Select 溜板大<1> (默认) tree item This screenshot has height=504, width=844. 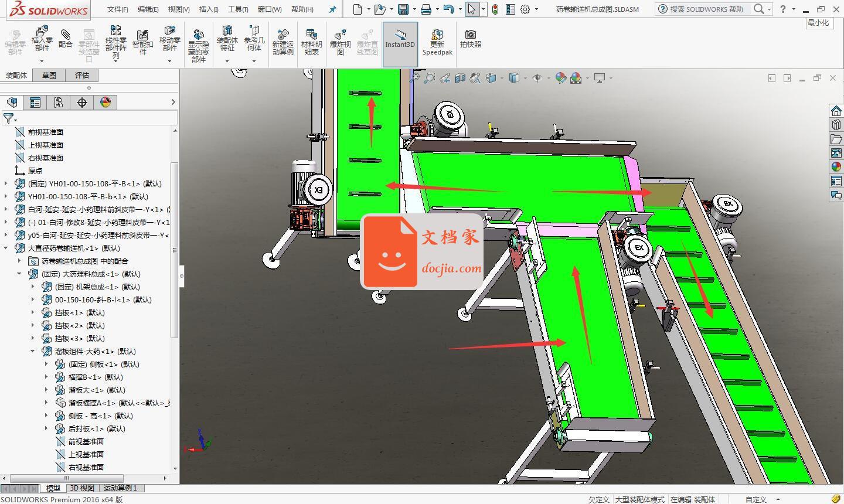pos(91,390)
